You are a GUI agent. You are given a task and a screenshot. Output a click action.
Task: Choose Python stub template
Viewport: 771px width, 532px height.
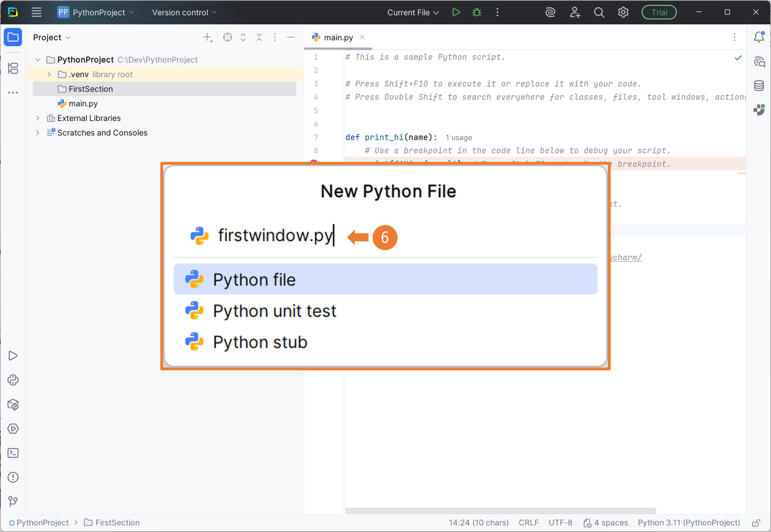tap(385, 342)
